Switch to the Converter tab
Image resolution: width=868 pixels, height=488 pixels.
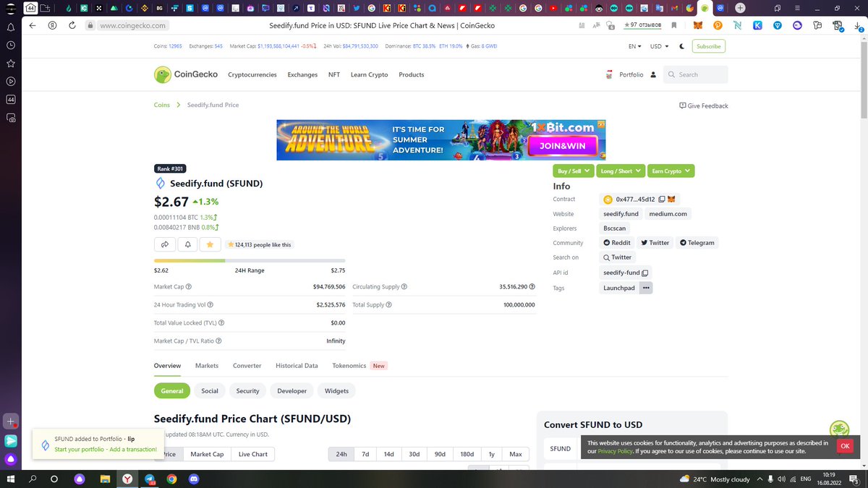247,366
